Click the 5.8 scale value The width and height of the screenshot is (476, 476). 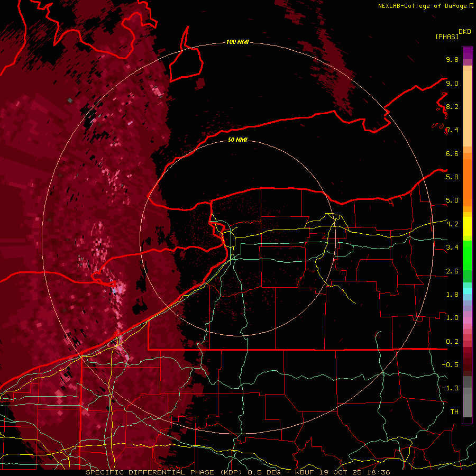coord(452,177)
